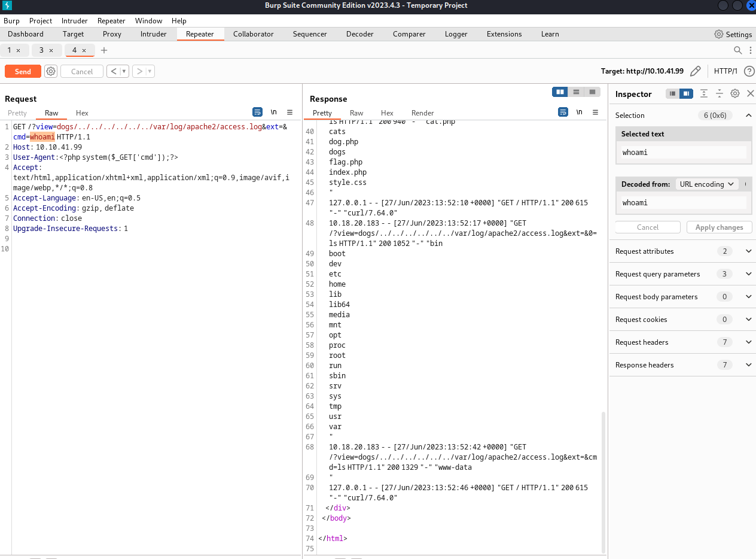
Task: View Response in Raw tab
Action: (x=356, y=113)
